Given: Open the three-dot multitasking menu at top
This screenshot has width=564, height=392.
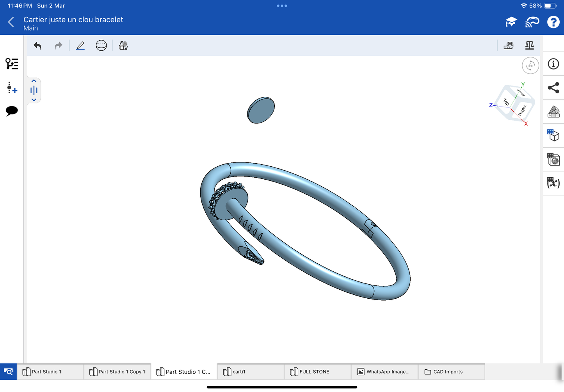Looking at the screenshot, I should [x=282, y=6].
